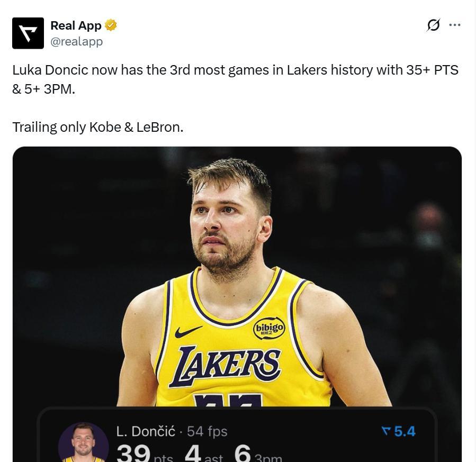This screenshot has width=476, height=462.
Task: Click the Dončić headshot in stats card
Action: 83,443
